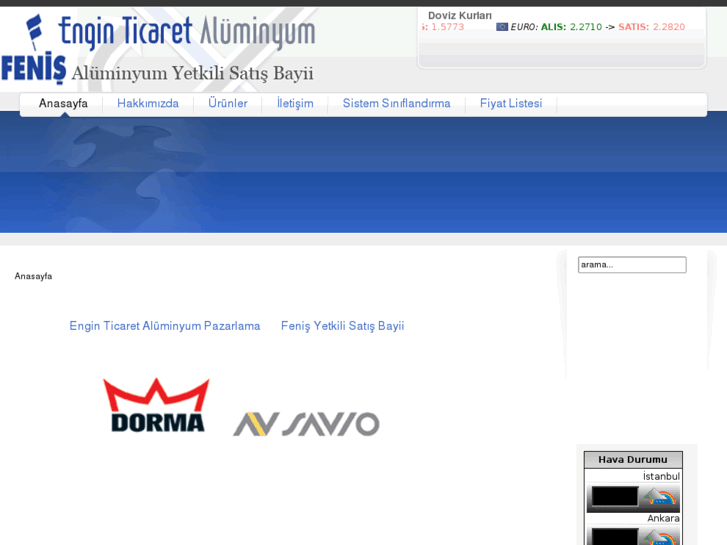
Task: Click the blue puzzle banner image
Action: 364,172
